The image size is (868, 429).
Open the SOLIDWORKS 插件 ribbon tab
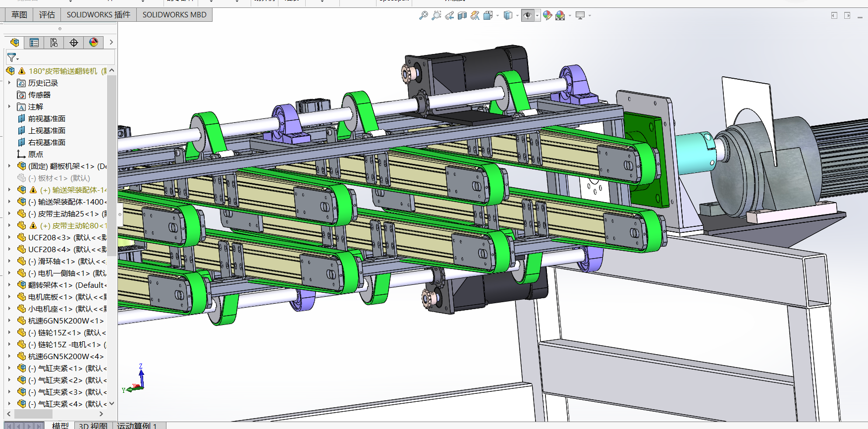(x=99, y=15)
